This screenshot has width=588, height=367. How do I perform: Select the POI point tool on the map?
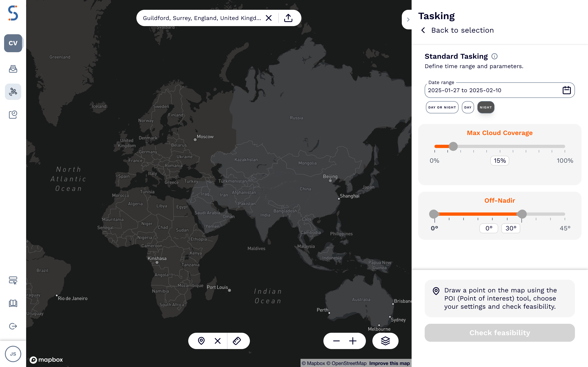coord(201,341)
